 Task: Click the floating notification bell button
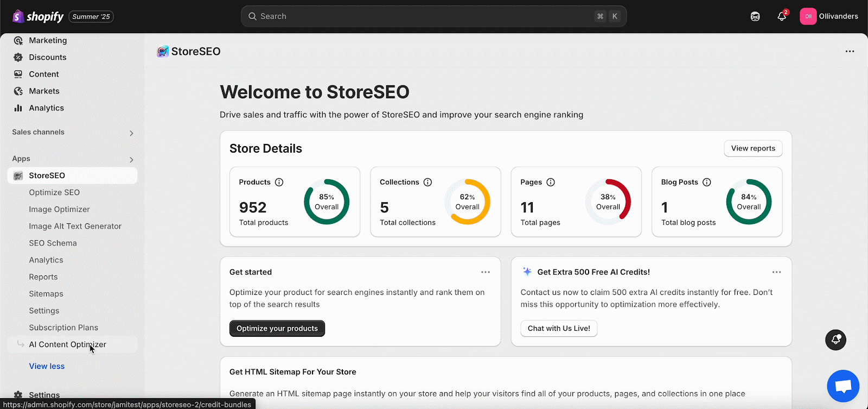coord(835,340)
